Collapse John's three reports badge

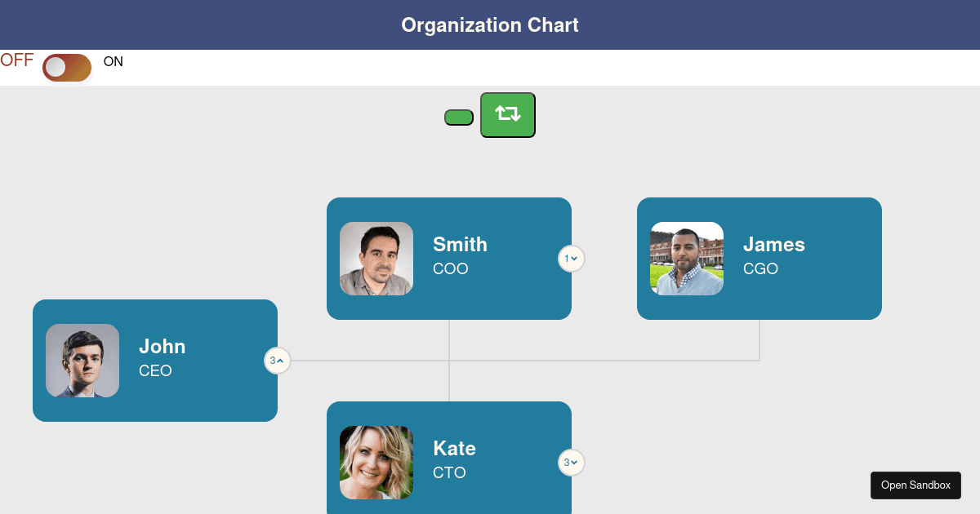pos(278,360)
